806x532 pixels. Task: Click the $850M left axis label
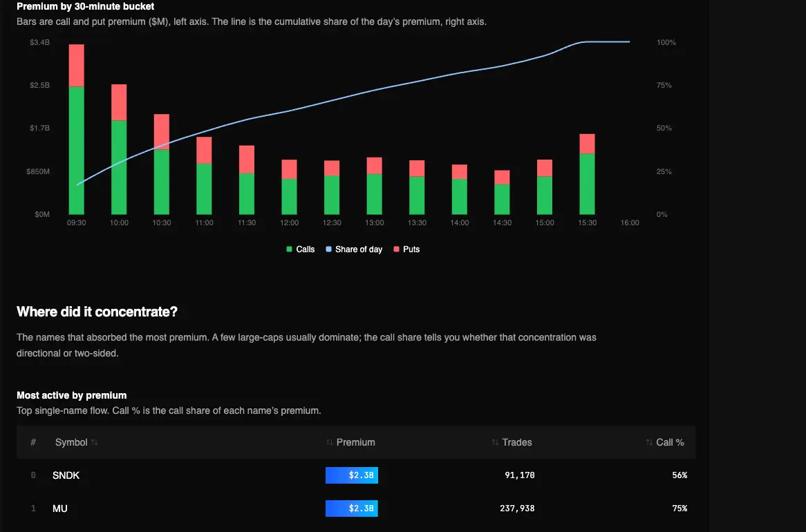coord(38,171)
